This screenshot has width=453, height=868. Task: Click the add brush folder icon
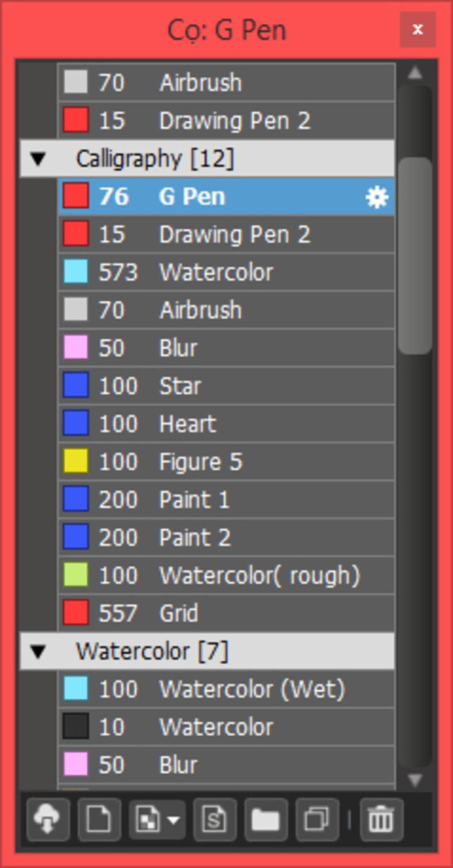tap(266, 820)
